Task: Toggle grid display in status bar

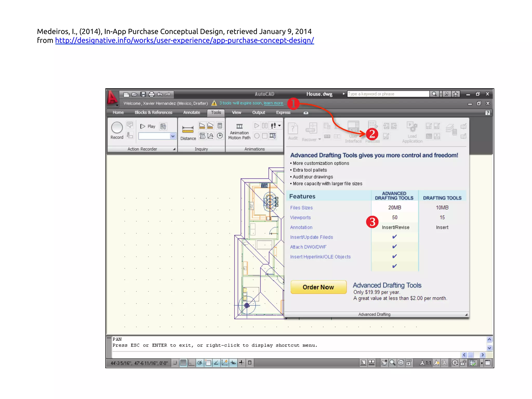Action: point(183,363)
